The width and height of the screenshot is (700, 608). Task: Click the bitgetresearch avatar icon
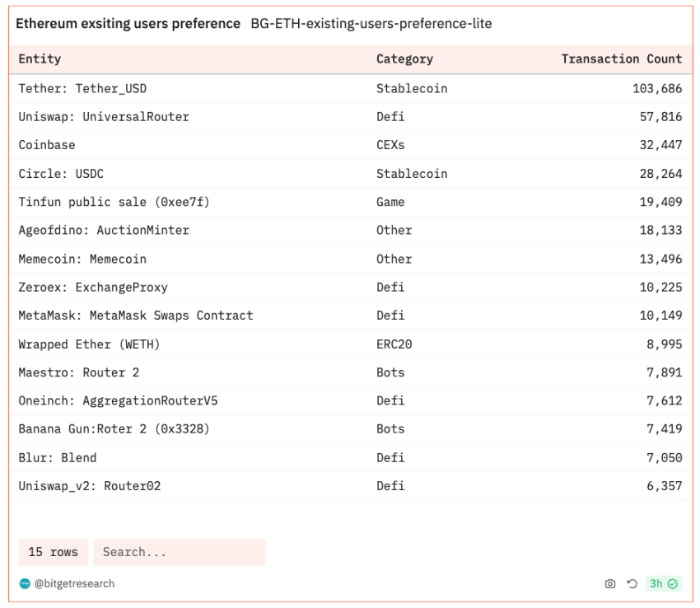24,584
